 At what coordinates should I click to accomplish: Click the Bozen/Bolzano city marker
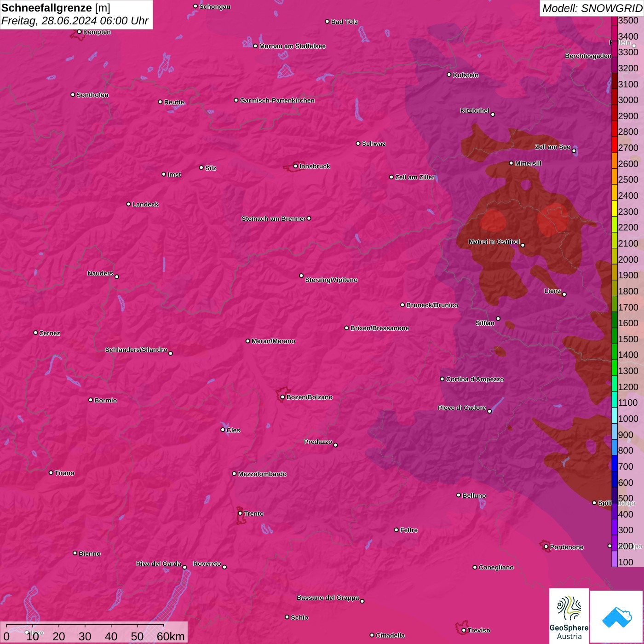tap(282, 397)
